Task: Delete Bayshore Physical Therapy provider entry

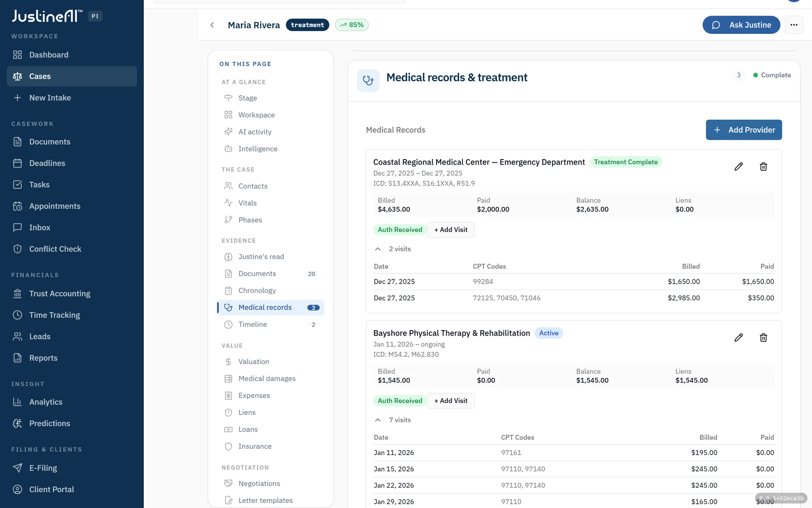Action: coord(763,338)
